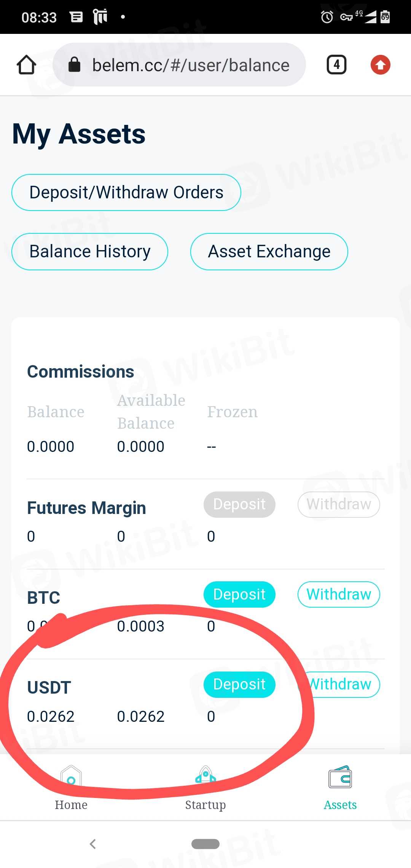Viewport: 411px width, 868px height.
Task: Tap the browser home icon
Action: pos(26,65)
